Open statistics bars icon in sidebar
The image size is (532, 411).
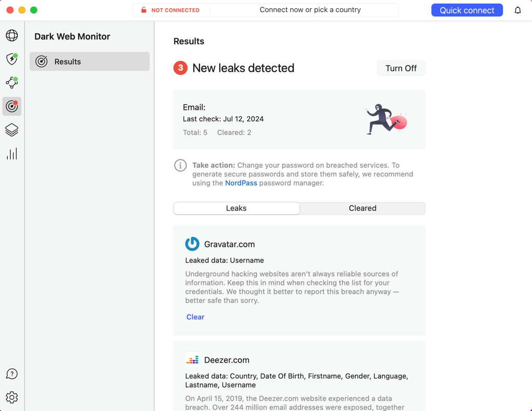tap(12, 154)
